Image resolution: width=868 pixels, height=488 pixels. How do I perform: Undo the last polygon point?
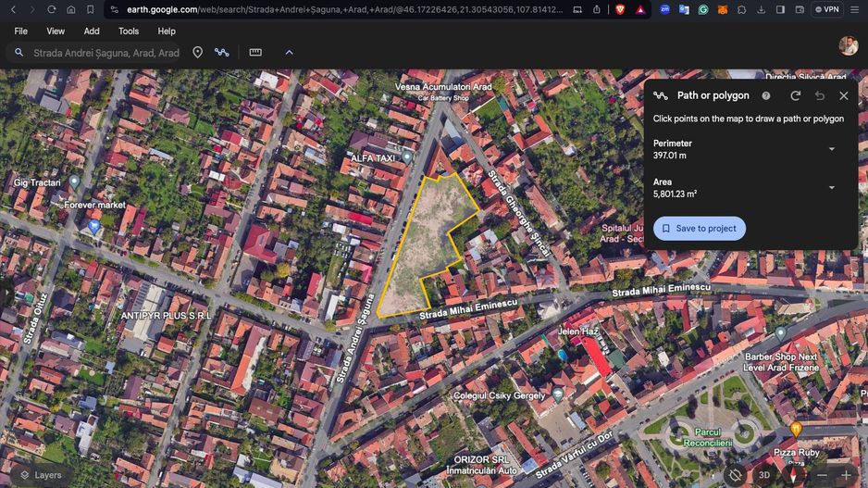[819, 95]
